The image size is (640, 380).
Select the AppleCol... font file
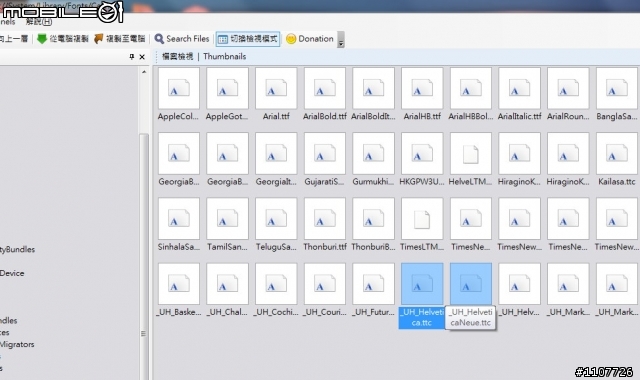pos(178,94)
